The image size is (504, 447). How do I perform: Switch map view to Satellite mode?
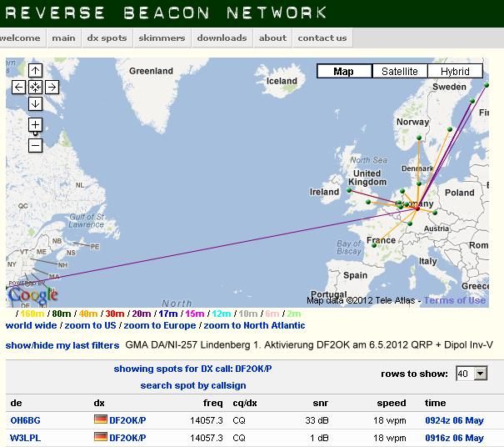tap(400, 71)
